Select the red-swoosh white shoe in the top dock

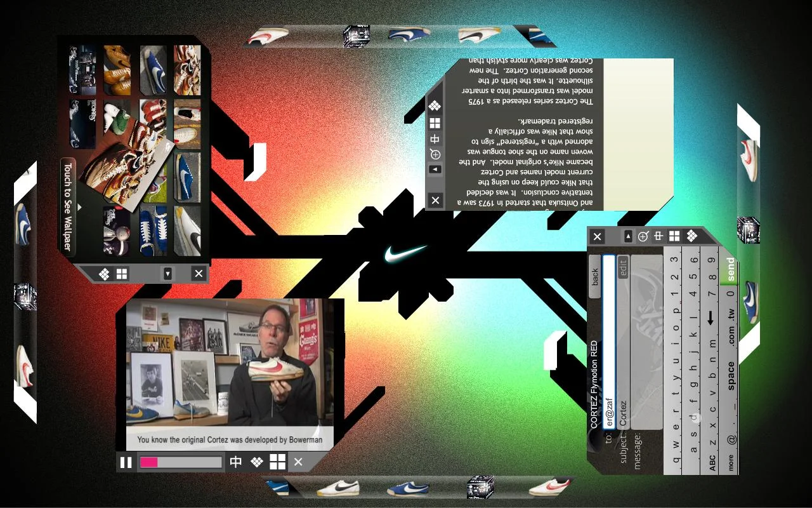pos(268,36)
